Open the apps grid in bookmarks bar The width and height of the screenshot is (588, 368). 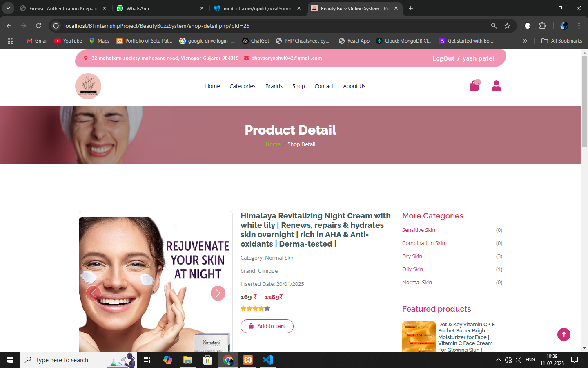coord(11,41)
